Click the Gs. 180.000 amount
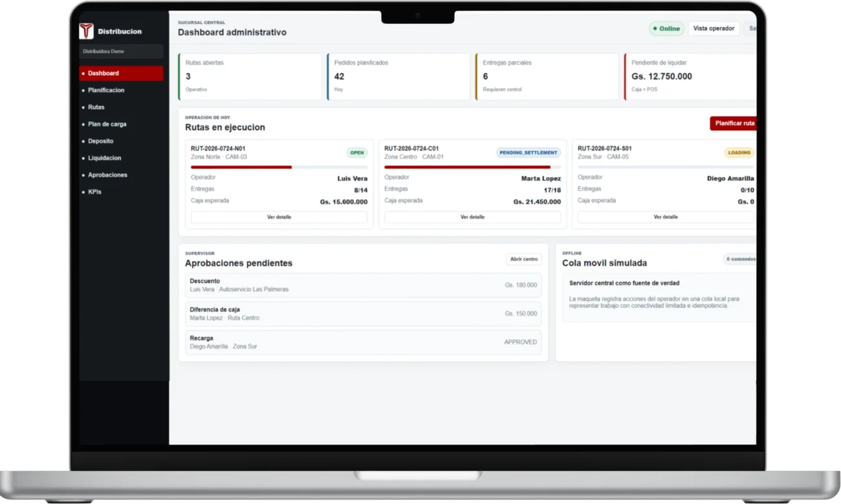 pos(521,285)
